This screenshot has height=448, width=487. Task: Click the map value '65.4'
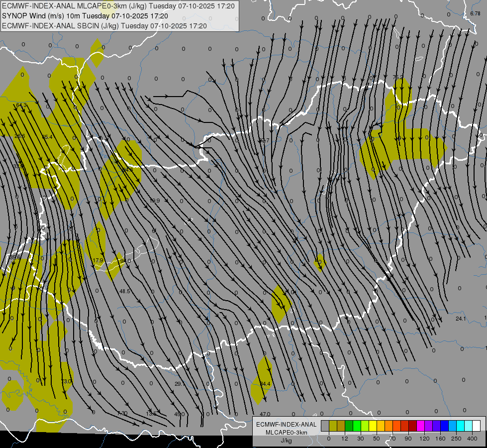point(47,137)
